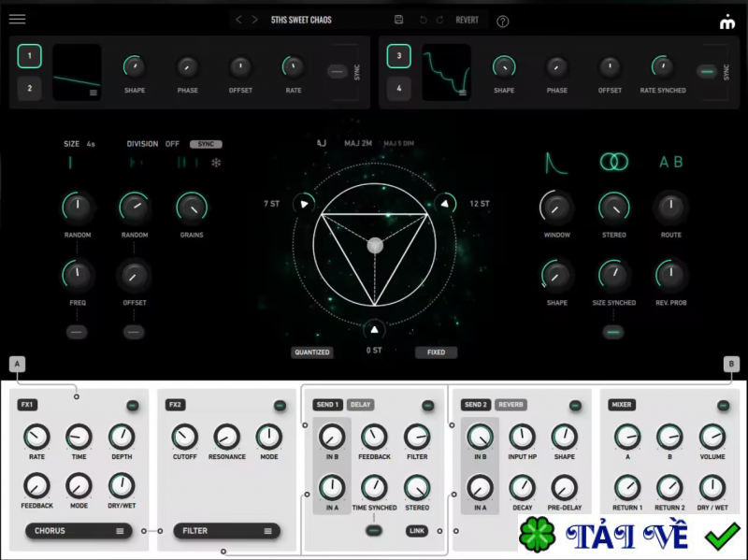Click the SEND 1 label tab
748x560 pixels.
point(328,405)
